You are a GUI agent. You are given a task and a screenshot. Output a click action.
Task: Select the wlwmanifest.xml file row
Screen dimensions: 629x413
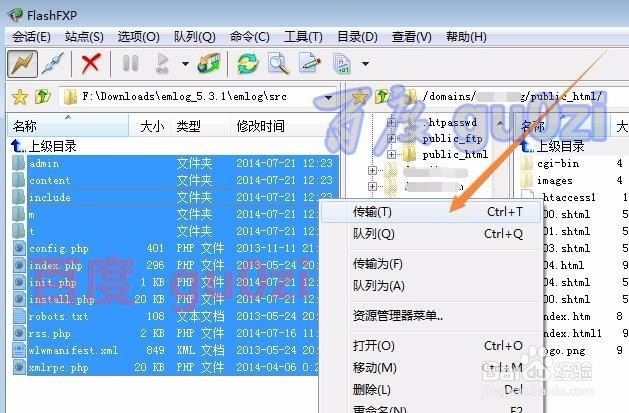click(165, 350)
